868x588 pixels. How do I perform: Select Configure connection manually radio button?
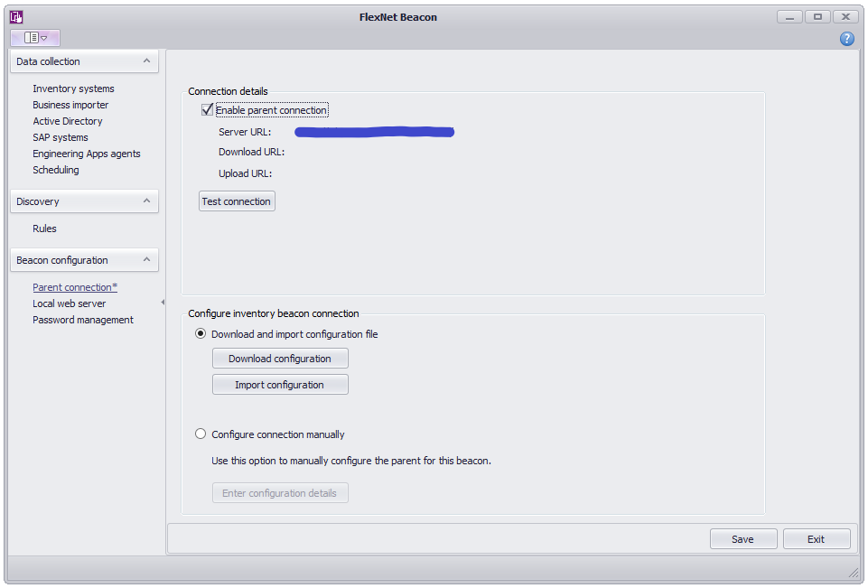click(x=201, y=434)
